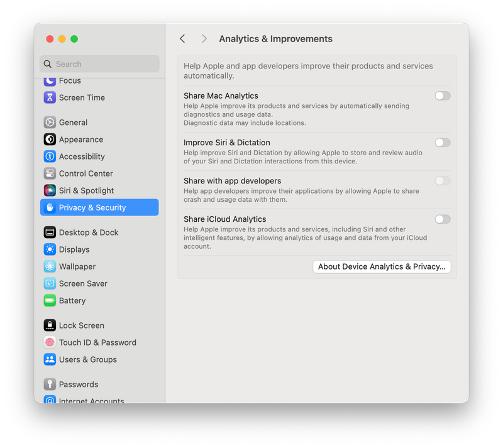Viewport: 503px width, 448px height.
Task: Go back with the left chevron
Action: 182,39
